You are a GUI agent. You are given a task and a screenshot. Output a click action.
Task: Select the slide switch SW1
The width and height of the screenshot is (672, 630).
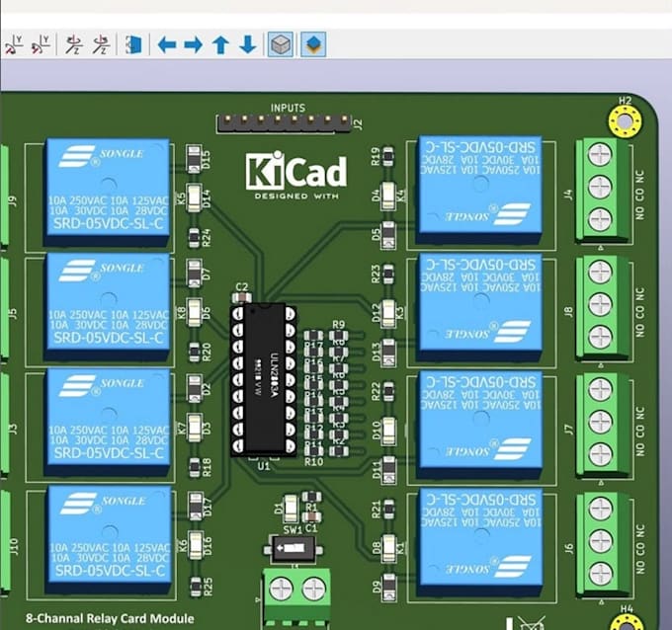[x=294, y=548]
